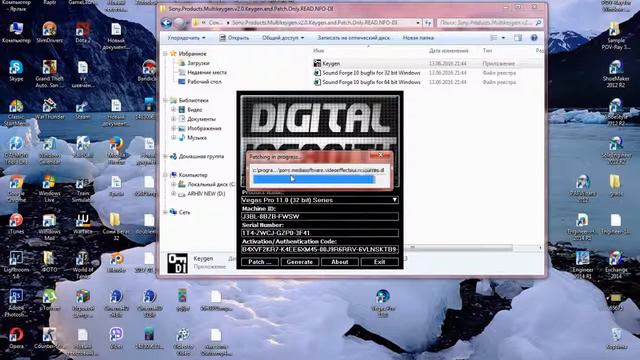Image resolution: width=640 pixels, height=360 pixels.
Task: Open address bar history dropdown arrow
Action: (418, 23)
